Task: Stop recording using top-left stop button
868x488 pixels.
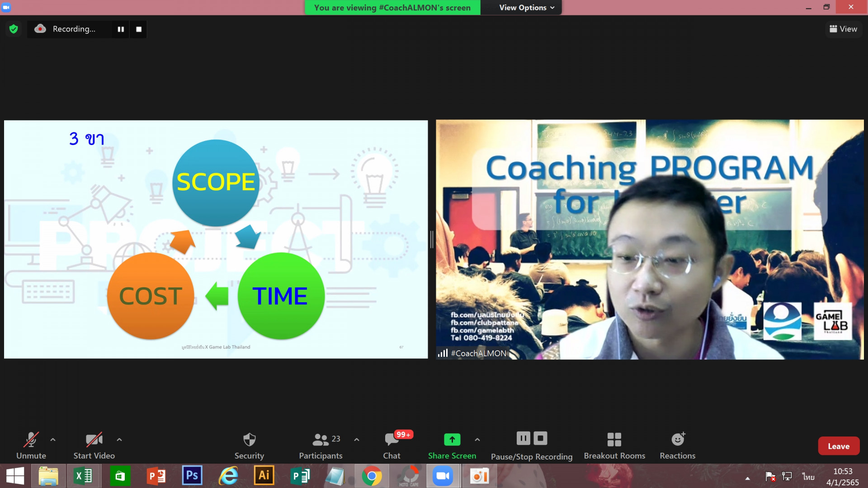Action: tap(139, 29)
